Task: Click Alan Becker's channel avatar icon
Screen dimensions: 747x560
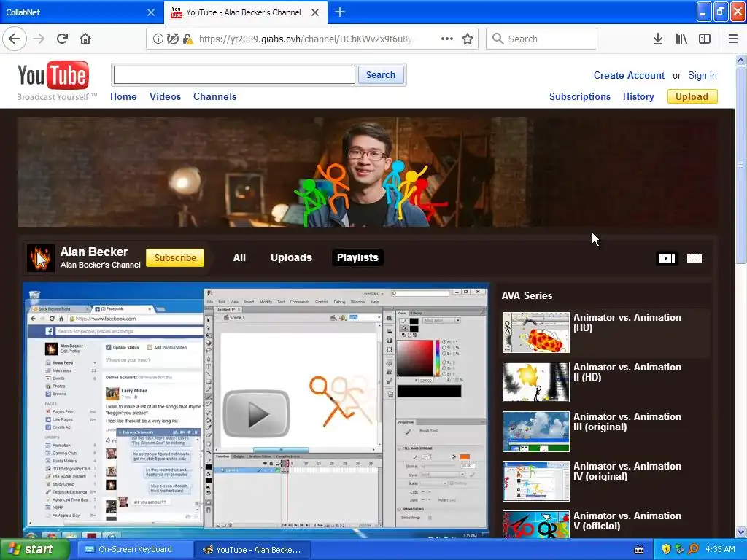Action: [41, 257]
